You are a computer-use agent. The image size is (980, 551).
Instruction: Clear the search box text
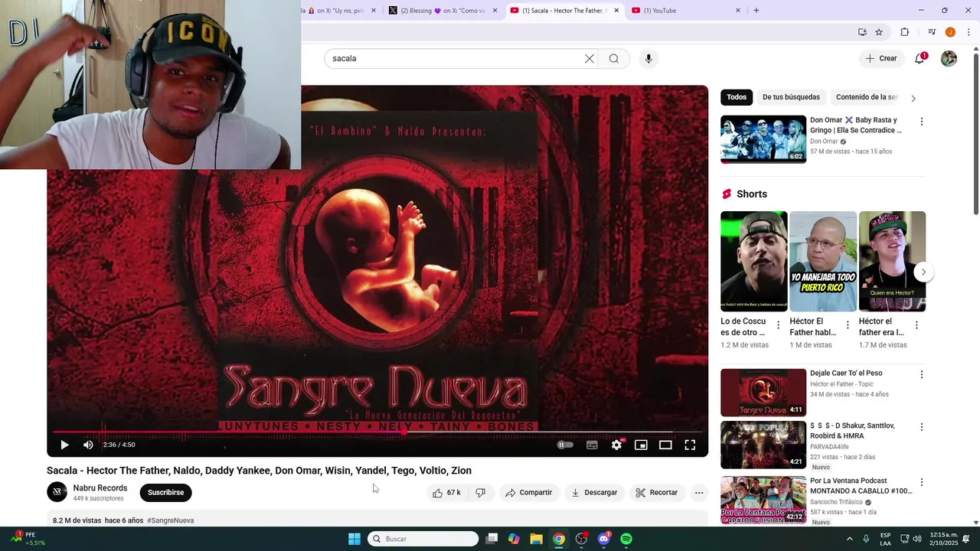[x=590, y=58]
